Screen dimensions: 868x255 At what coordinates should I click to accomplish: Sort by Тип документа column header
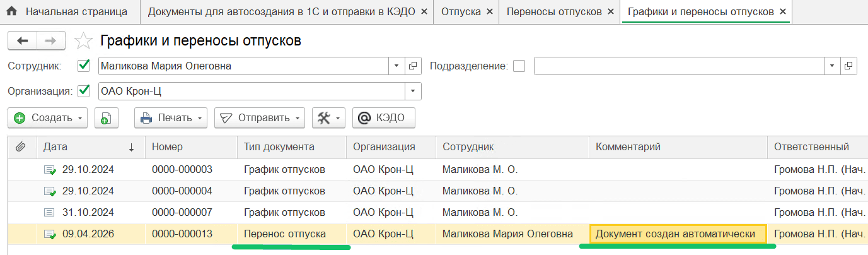click(291, 147)
